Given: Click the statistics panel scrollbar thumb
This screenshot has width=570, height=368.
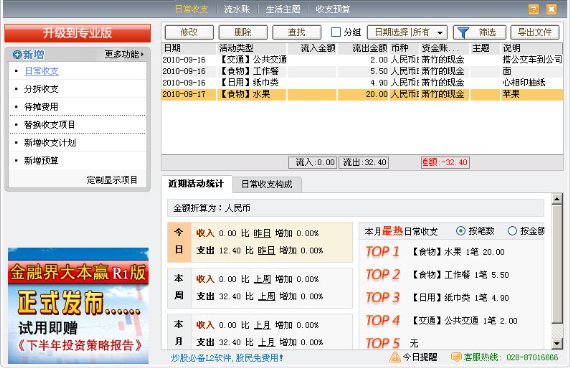Looking at the screenshot, I should point(557,264).
